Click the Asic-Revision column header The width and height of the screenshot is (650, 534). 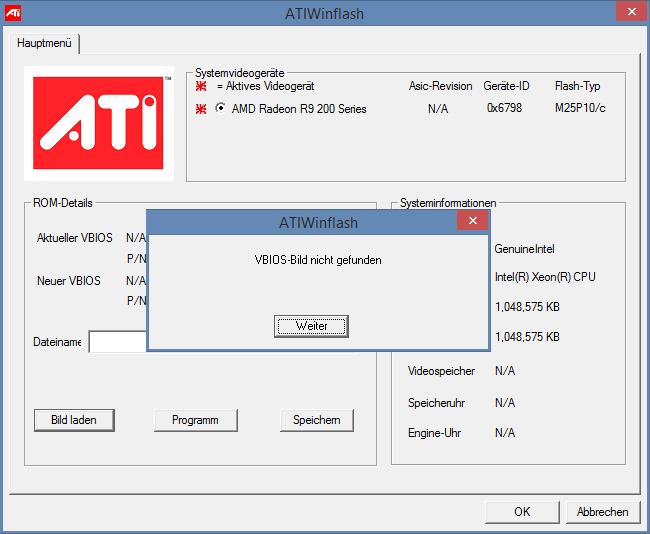[x=440, y=86]
